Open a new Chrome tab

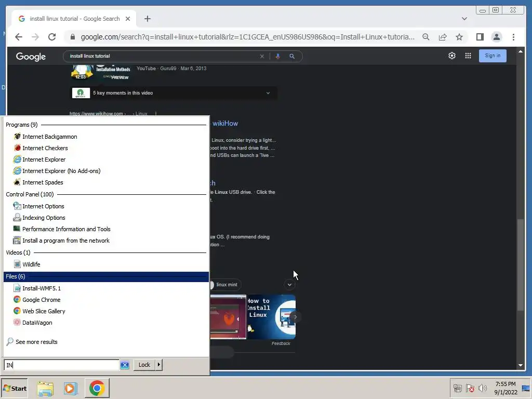point(147,19)
